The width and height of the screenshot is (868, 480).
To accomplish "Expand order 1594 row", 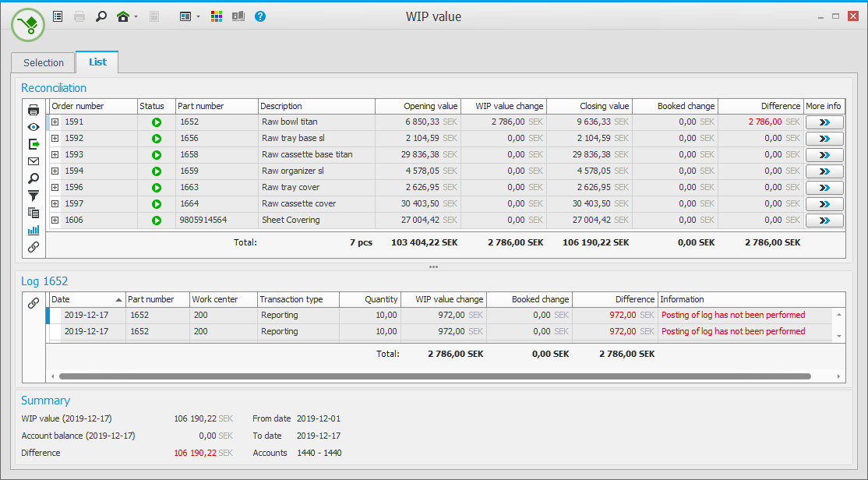I will pyautogui.click(x=55, y=171).
